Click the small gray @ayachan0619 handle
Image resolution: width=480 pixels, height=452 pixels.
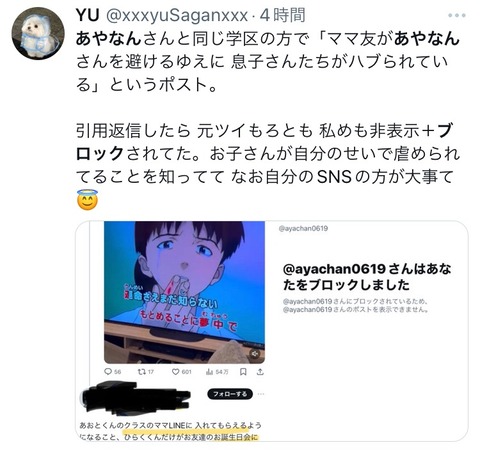[303, 229]
